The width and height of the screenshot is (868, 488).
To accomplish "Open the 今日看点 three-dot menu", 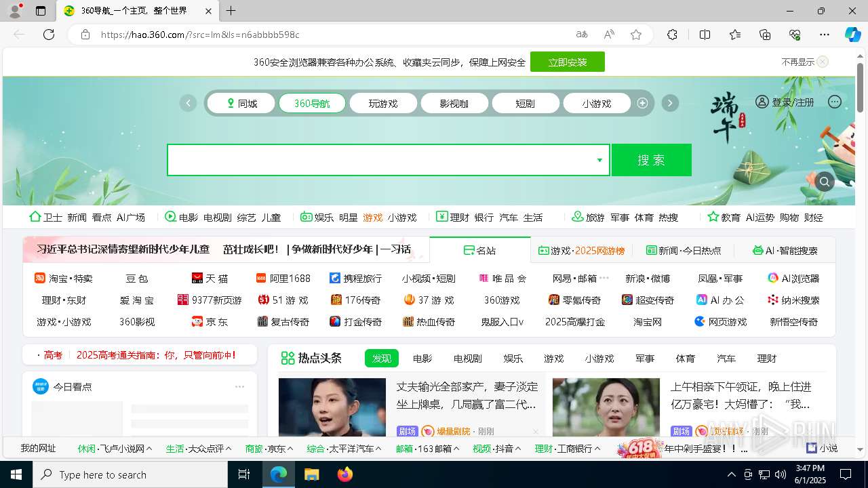I will click(x=239, y=386).
